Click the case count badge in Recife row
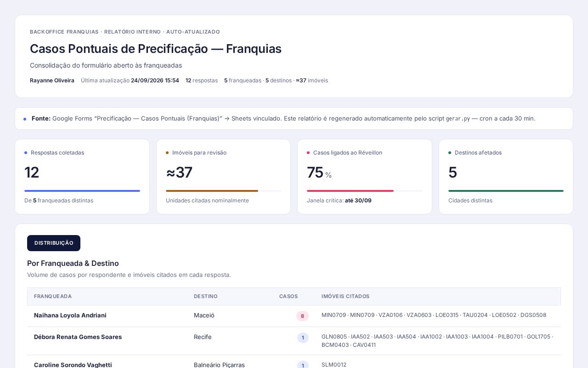588x368 pixels. 303,338
